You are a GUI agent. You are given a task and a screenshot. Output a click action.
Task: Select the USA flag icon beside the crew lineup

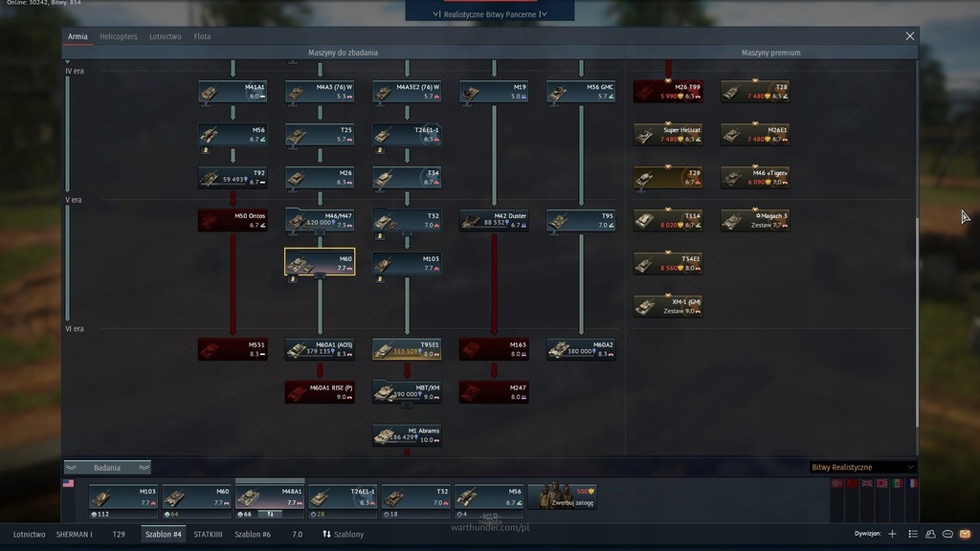click(68, 483)
